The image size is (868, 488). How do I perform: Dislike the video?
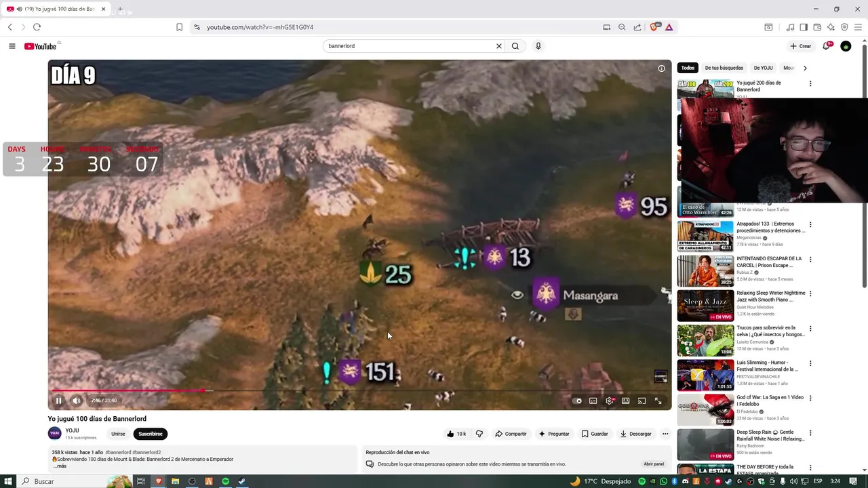pos(479,434)
